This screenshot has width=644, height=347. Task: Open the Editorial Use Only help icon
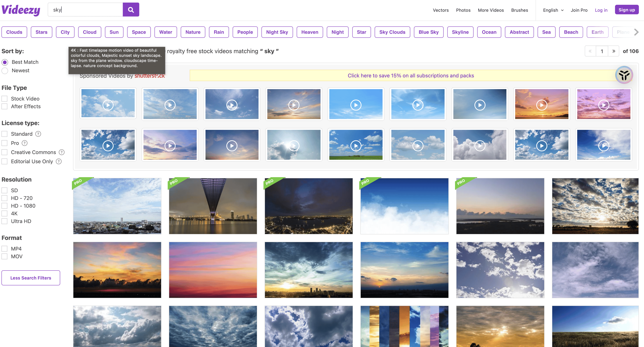click(x=59, y=161)
